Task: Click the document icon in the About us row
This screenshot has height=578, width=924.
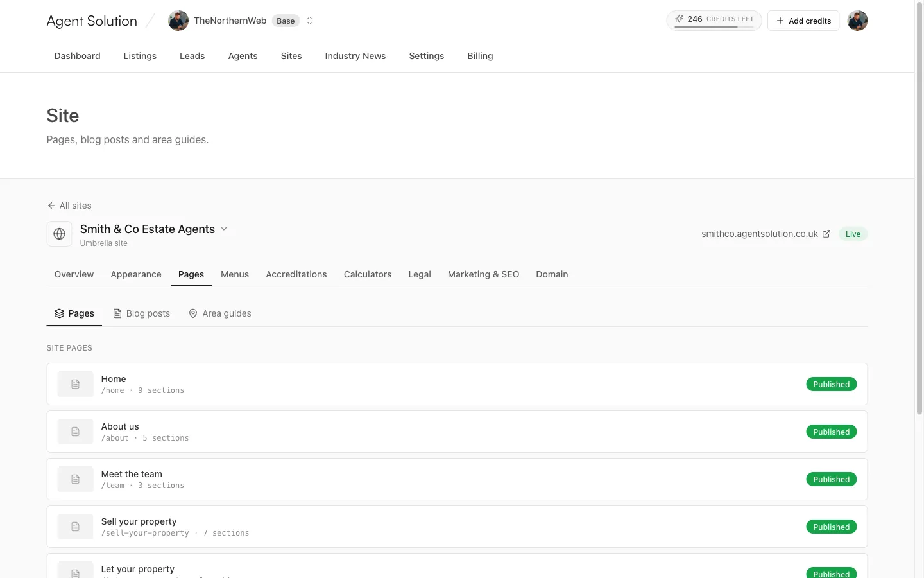Action: (x=75, y=432)
